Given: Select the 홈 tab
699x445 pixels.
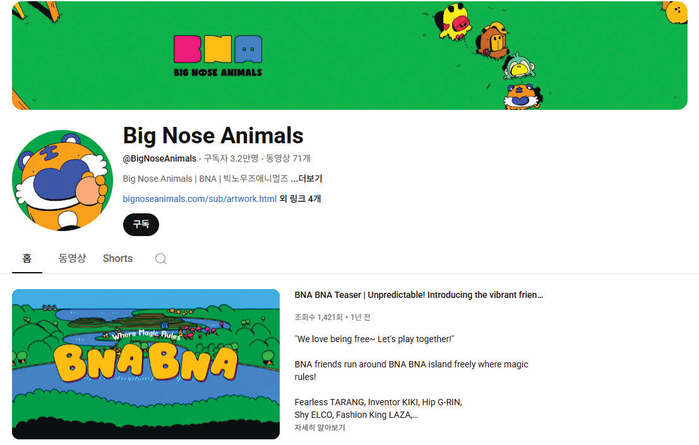Looking at the screenshot, I should 27,258.
